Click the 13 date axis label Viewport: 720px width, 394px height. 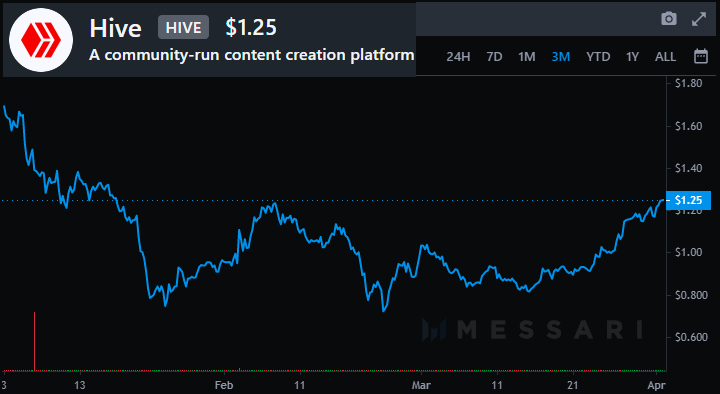click(79, 385)
